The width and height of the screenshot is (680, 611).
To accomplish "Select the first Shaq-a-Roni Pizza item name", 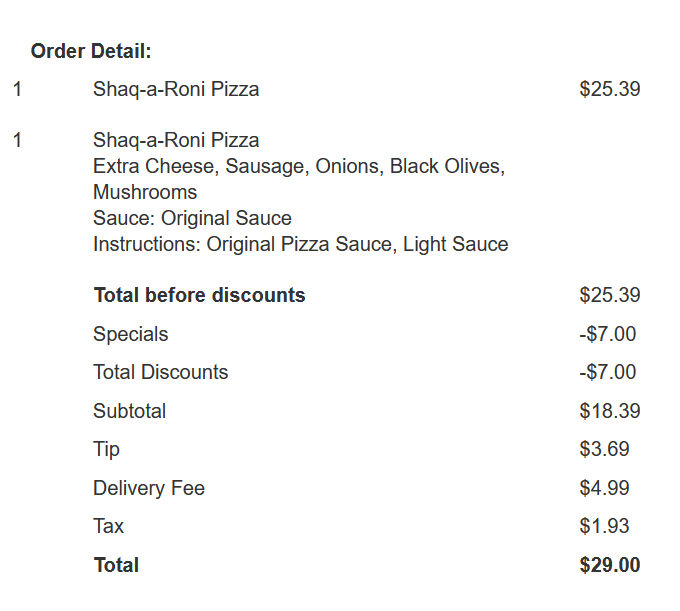I will click(x=176, y=89).
